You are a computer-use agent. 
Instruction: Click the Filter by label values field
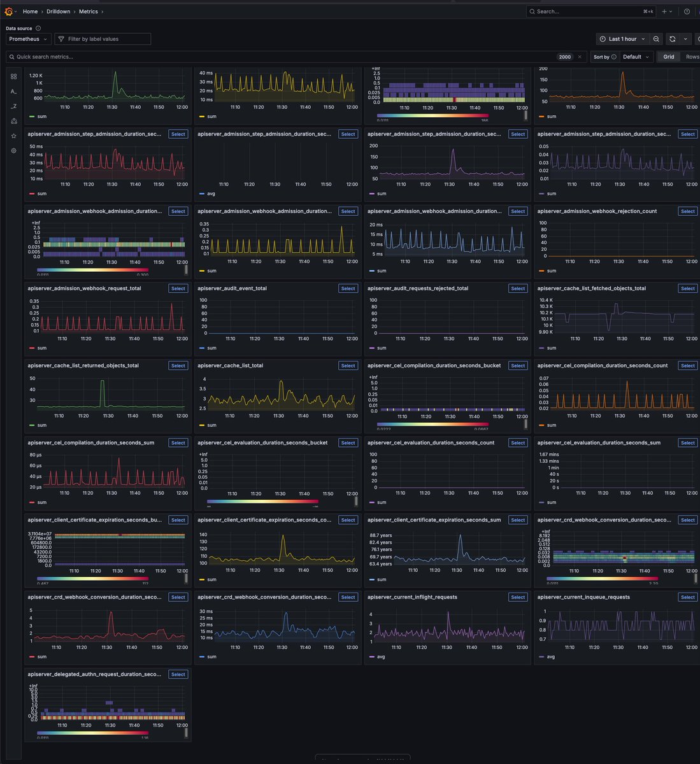(103, 39)
